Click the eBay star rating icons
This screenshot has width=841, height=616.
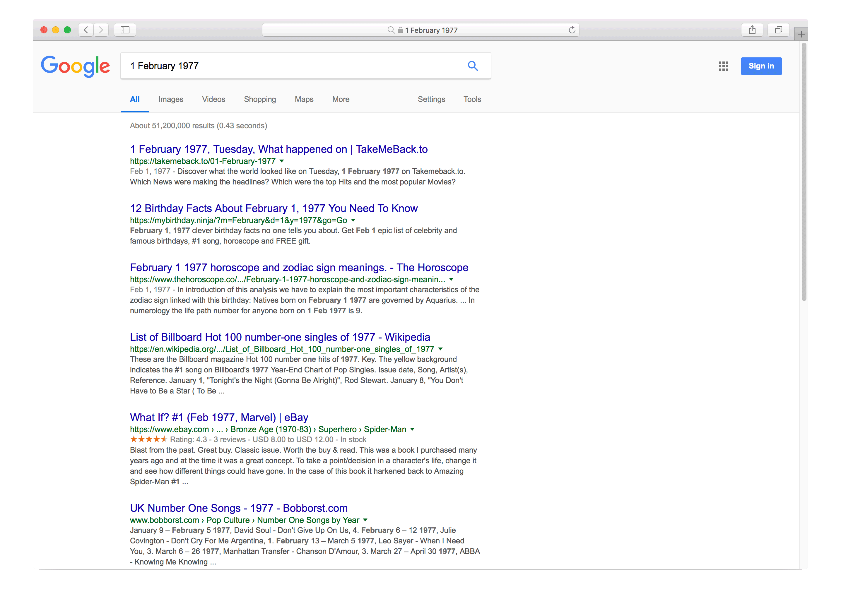point(148,439)
